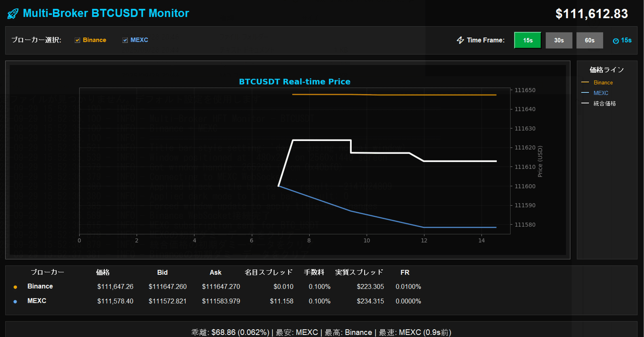The height and width of the screenshot is (337, 644).
Task: Click the 手数料 column header
Action: tap(314, 272)
